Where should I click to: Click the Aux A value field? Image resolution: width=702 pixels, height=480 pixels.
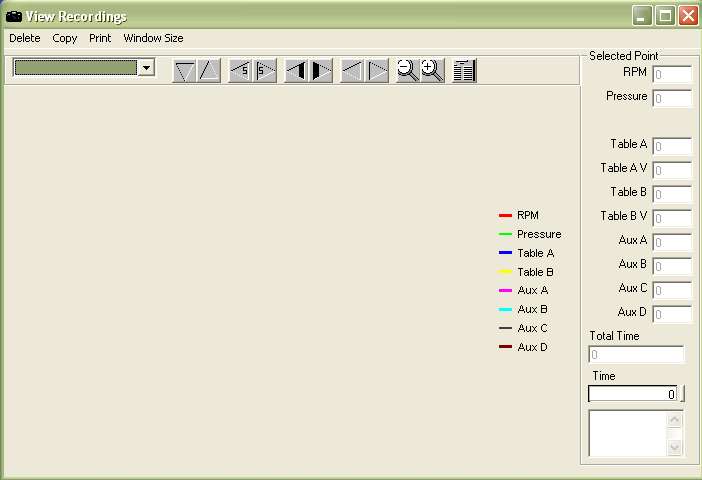tap(672, 243)
